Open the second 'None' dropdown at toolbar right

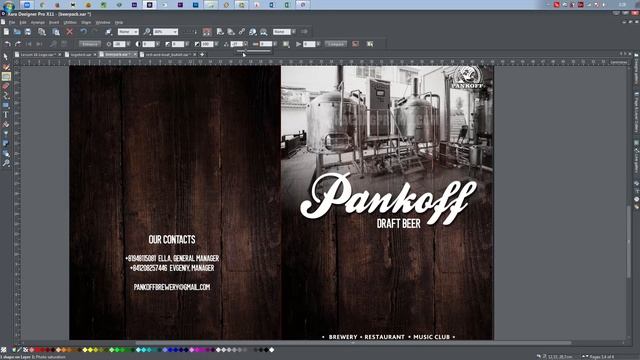(x=293, y=31)
